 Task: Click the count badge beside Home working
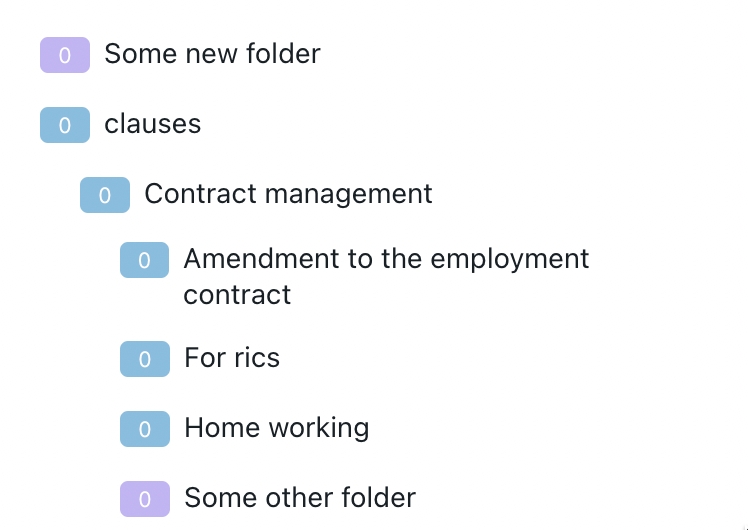click(145, 429)
